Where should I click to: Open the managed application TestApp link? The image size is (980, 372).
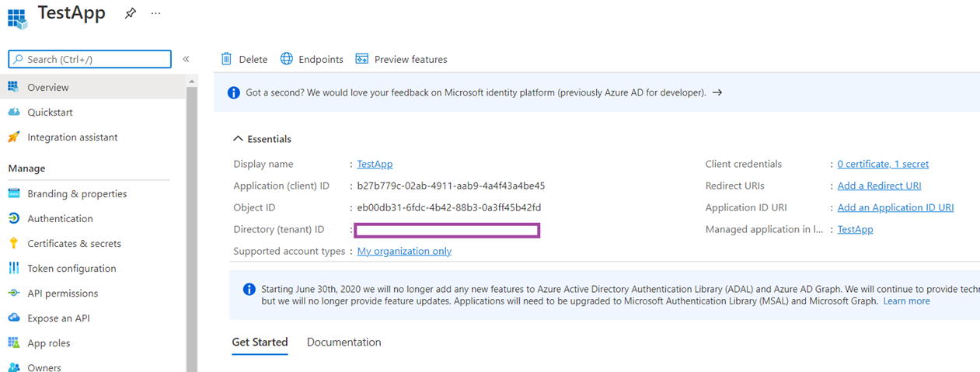(x=855, y=229)
